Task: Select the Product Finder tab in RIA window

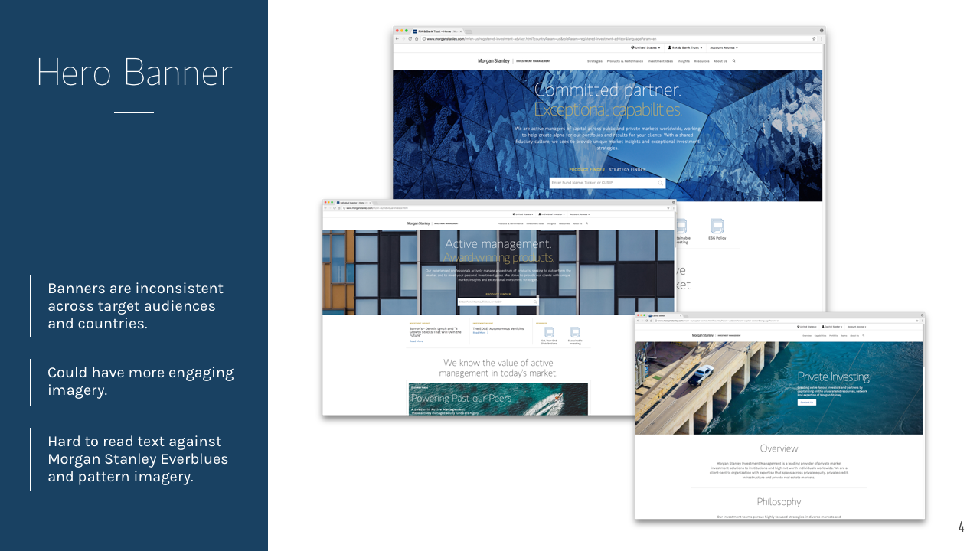Action: click(x=587, y=170)
